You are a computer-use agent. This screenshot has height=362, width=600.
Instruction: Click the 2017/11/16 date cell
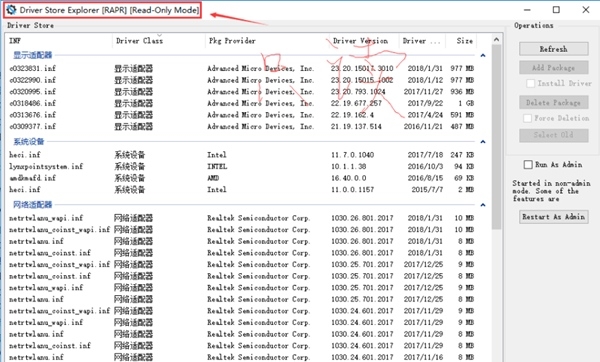tap(423, 357)
